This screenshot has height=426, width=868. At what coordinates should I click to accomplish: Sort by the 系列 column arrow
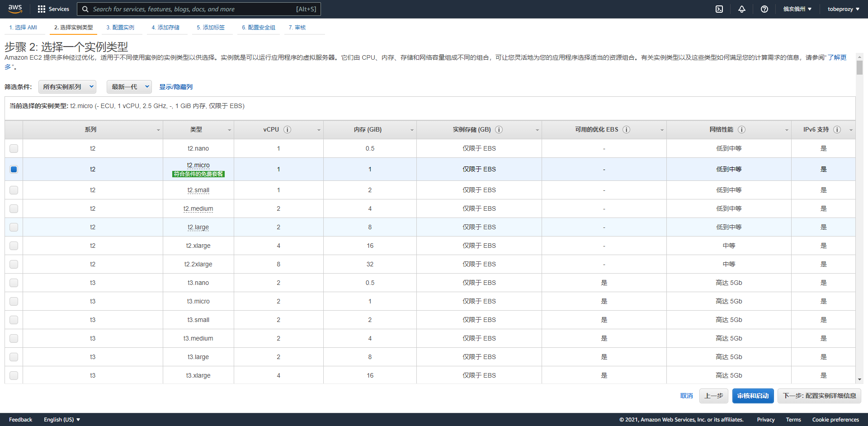tap(158, 130)
